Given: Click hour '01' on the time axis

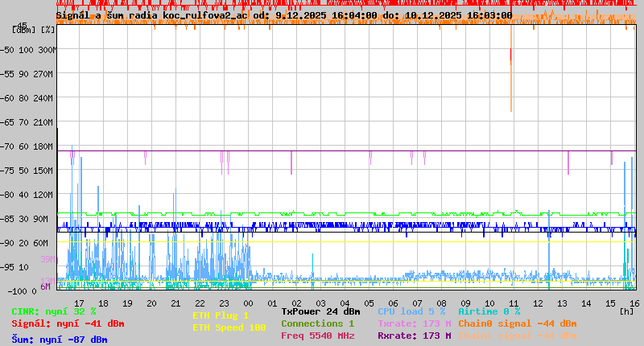Looking at the screenshot, I should click(272, 303).
